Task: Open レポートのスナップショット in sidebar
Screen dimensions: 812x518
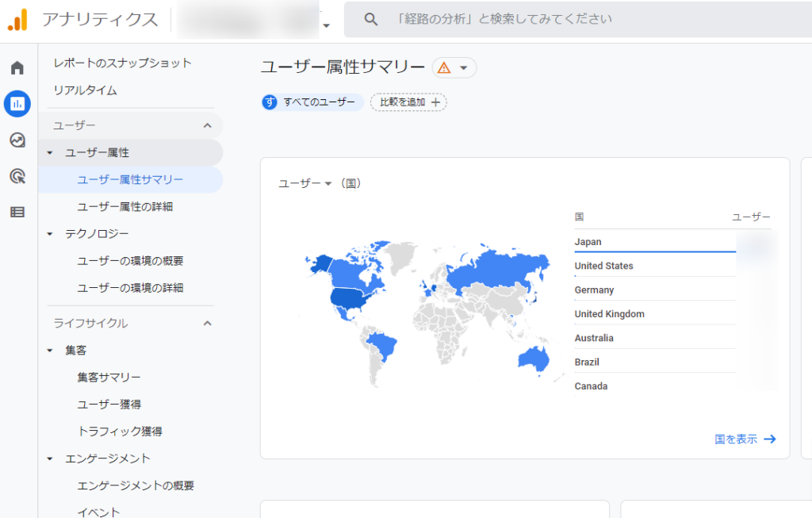Action: click(x=122, y=63)
